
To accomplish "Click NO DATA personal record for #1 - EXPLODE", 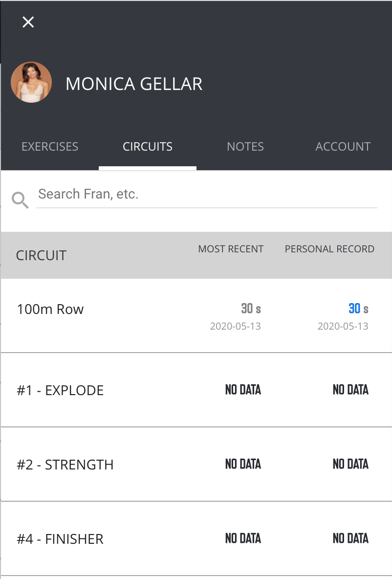I will pos(350,390).
